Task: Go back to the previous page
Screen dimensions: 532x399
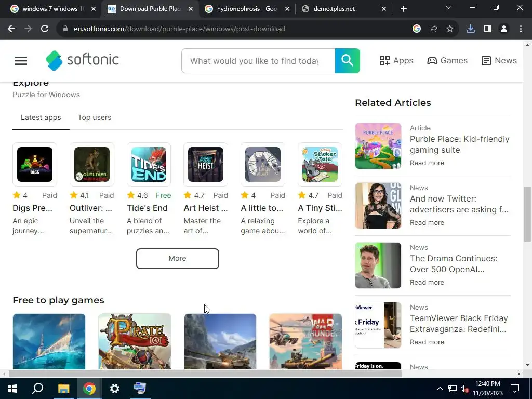Action: point(11,29)
